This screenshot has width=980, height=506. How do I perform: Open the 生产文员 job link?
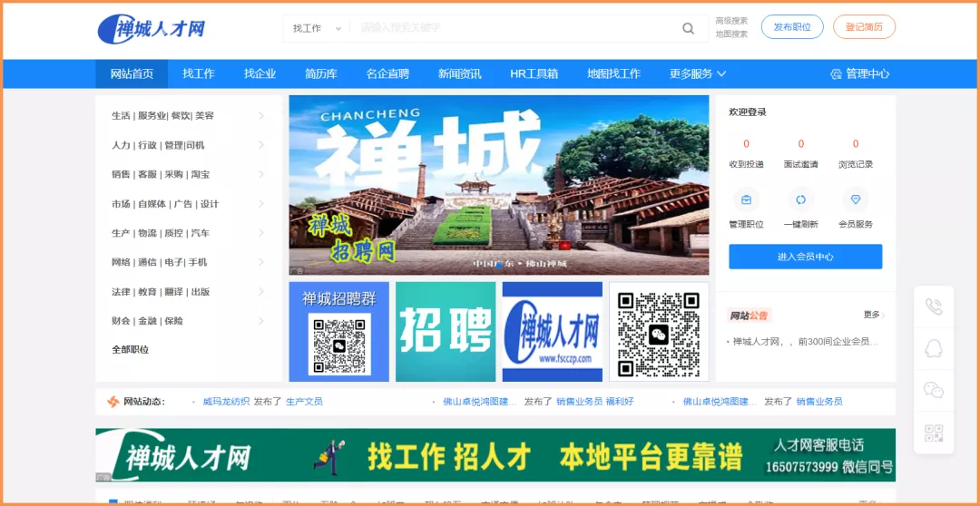pos(304,402)
